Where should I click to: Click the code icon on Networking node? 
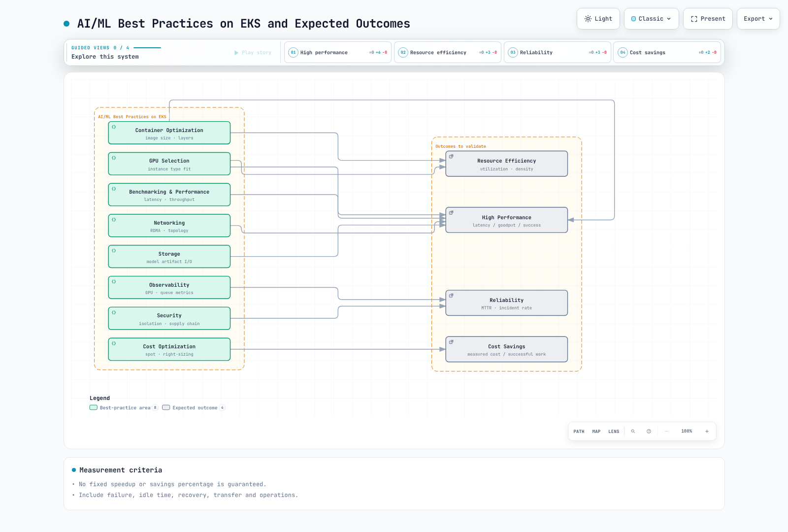114,220
